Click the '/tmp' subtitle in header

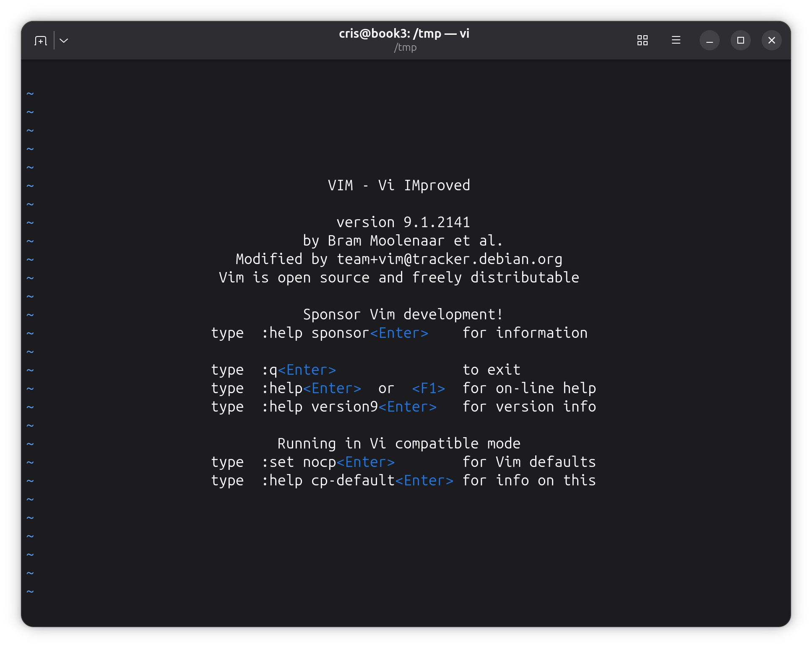[405, 47]
